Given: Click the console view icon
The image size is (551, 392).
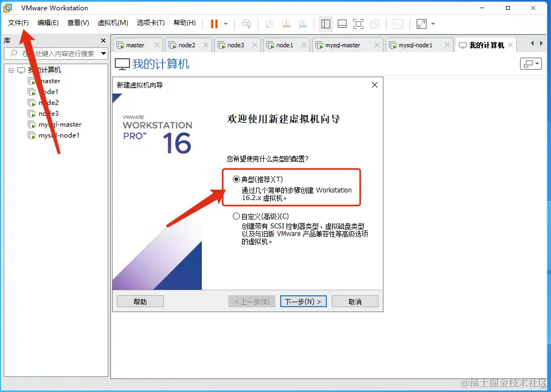Looking at the screenshot, I should coord(398,24).
